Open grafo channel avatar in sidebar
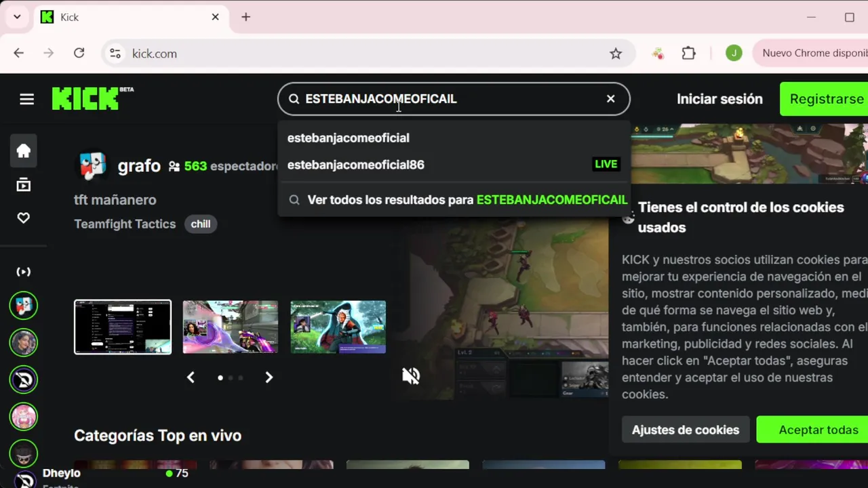The image size is (868, 488). click(x=24, y=306)
